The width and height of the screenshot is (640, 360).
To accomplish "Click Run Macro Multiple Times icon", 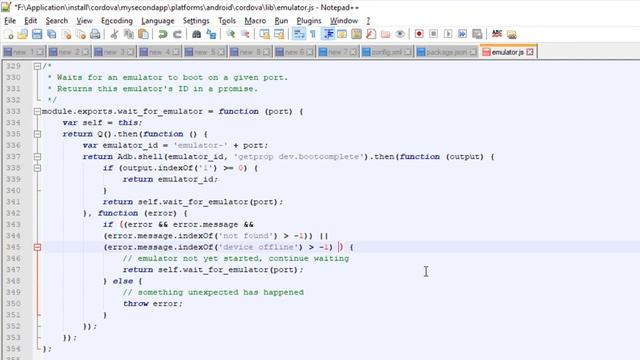I will click(x=462, y=34).
